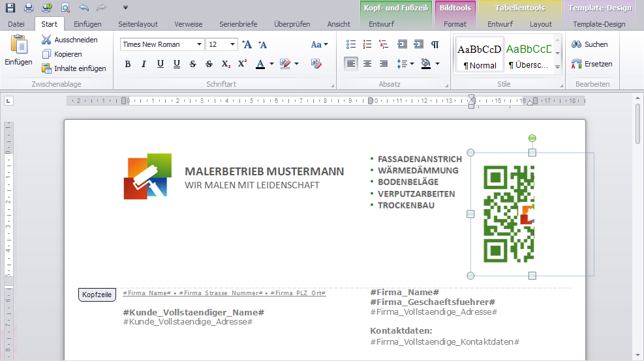Open Template-Design tab
The image size is (644, 361).
click(x=599, y=24)
